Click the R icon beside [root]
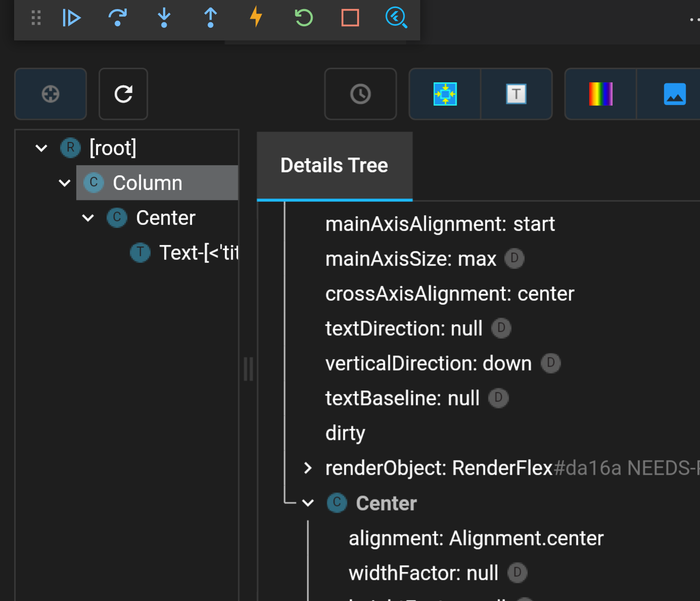Image resolution: width=700 pixels, height=601 pixels. click(x=71, y=148)
